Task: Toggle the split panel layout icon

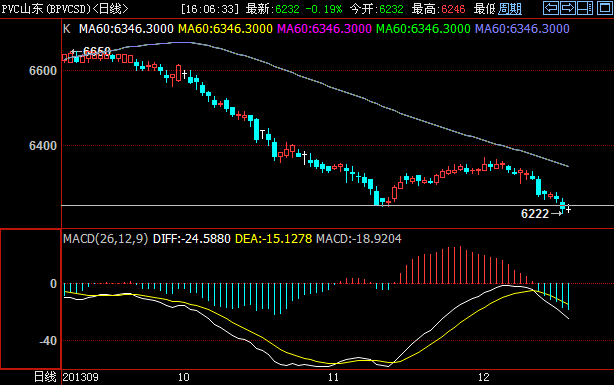Action: point(585,8)
